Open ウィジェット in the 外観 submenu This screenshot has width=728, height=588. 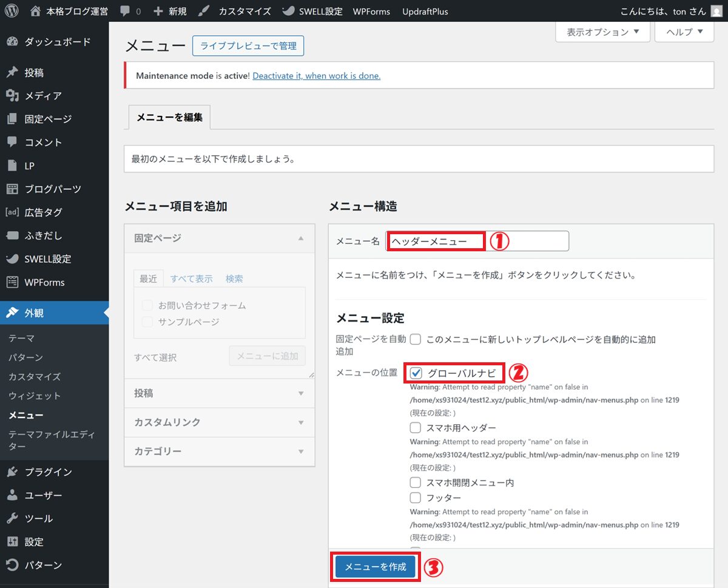[35, 396]
